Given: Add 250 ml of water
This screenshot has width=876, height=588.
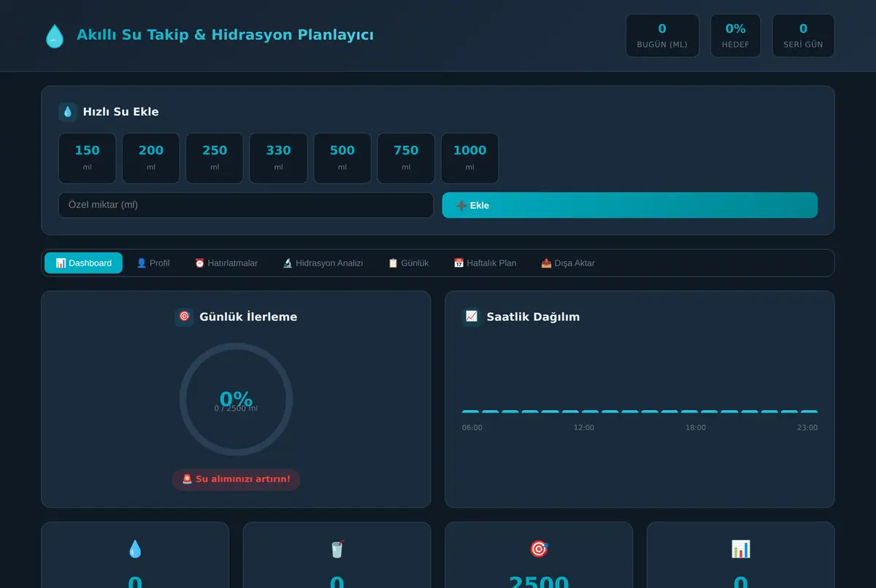Looking at the screenshot, I should point(215,158).
